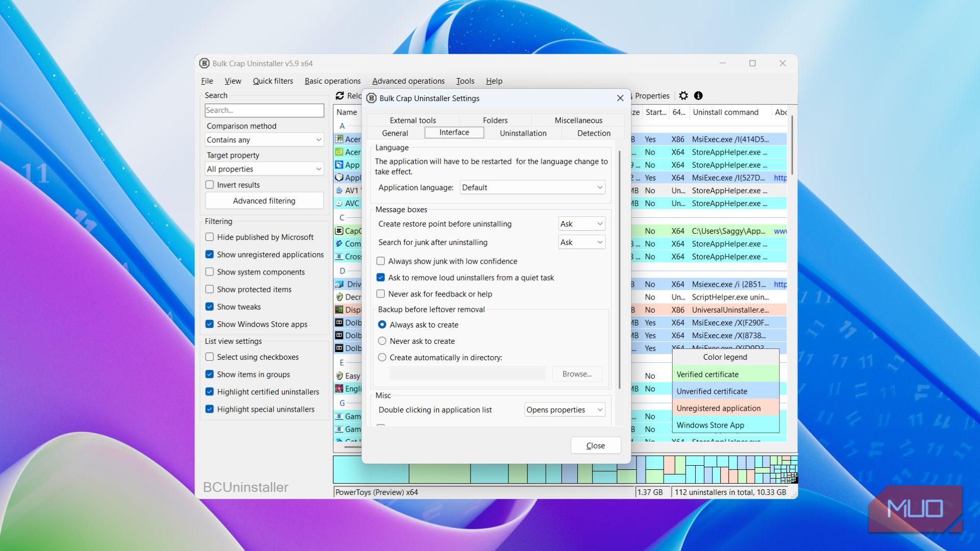Open Comparison method Contains any dropdown
The height and width of the screenshot is (551, 980).
(264, 140)
